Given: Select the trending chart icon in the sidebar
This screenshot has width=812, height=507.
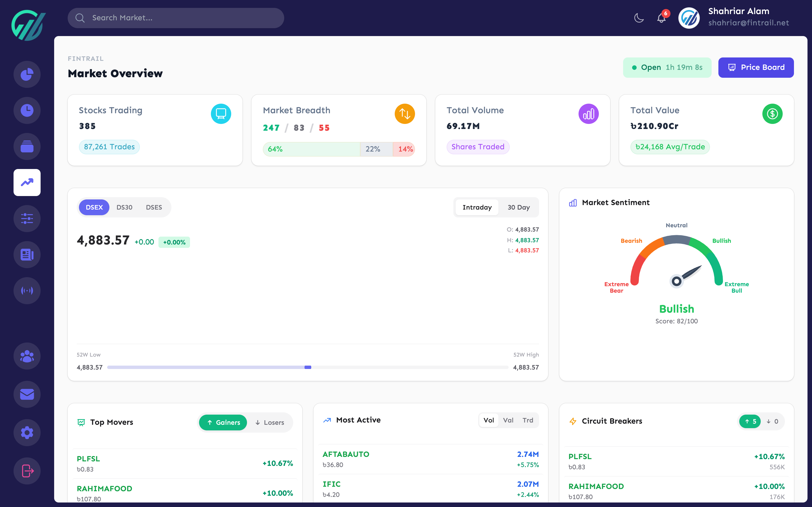Looking at the screenshot, I should pyautogui.click(x=27, y=183).
